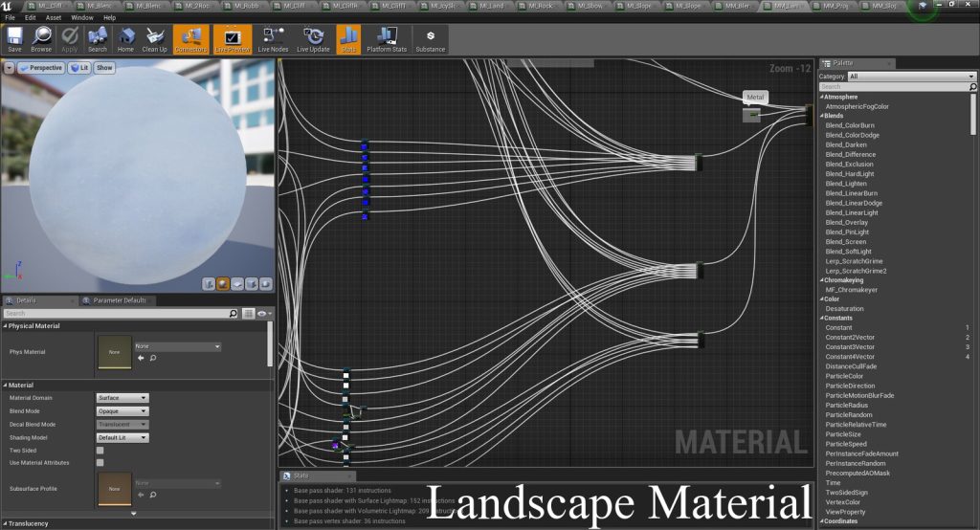Select Blend_Overlay in the Palette
Screen dimensions: 980x530
coord(846,222)
